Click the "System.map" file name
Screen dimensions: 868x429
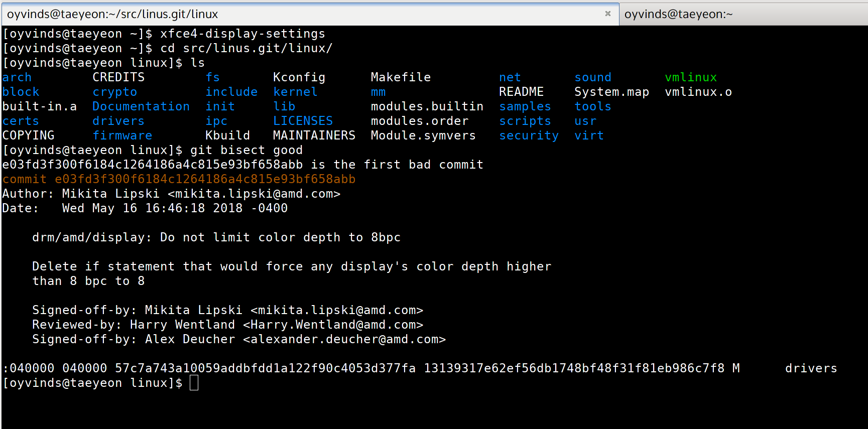tap(611, 92)
